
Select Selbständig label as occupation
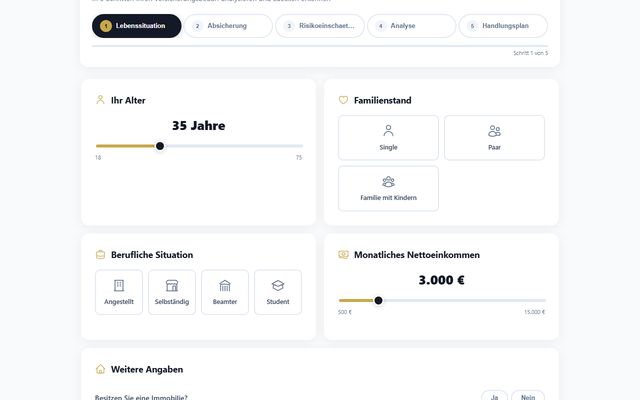pyautogui.click(x=172, y=302)
